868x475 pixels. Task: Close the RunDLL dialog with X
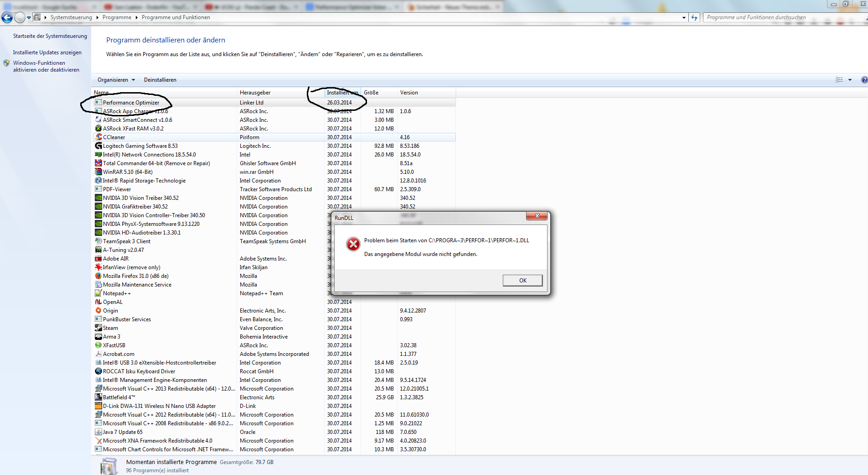click(x=537, y=216)
